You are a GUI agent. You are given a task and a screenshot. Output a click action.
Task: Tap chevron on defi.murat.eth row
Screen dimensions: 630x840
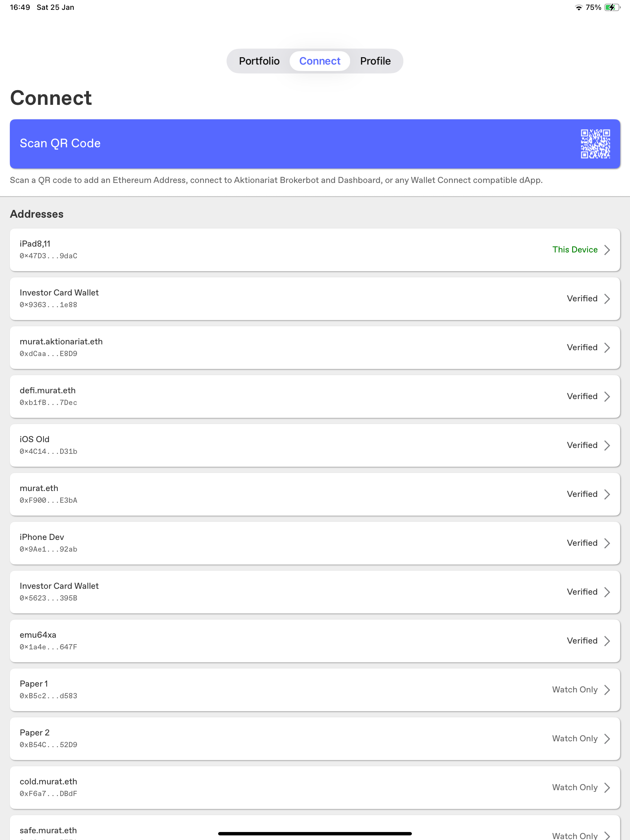[607, 396]
